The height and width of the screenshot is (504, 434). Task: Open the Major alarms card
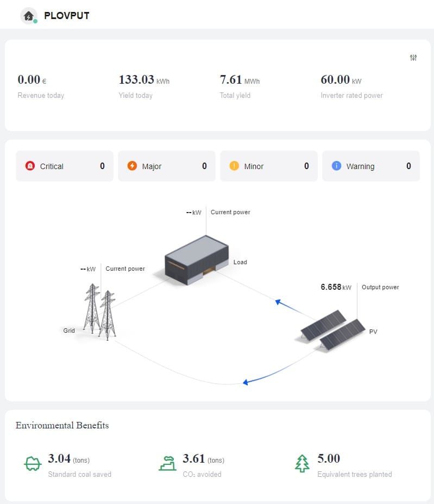tap(167, 166)
